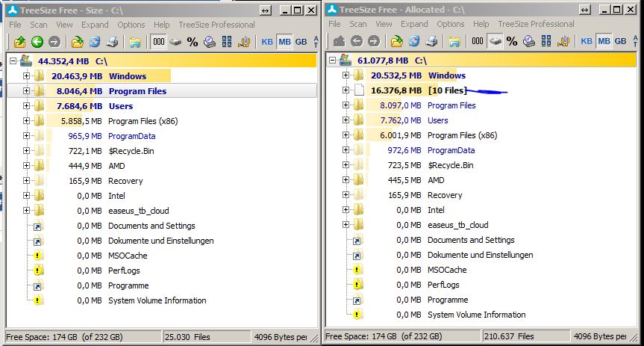Switch units to GB in Size window

coord(301,42)
